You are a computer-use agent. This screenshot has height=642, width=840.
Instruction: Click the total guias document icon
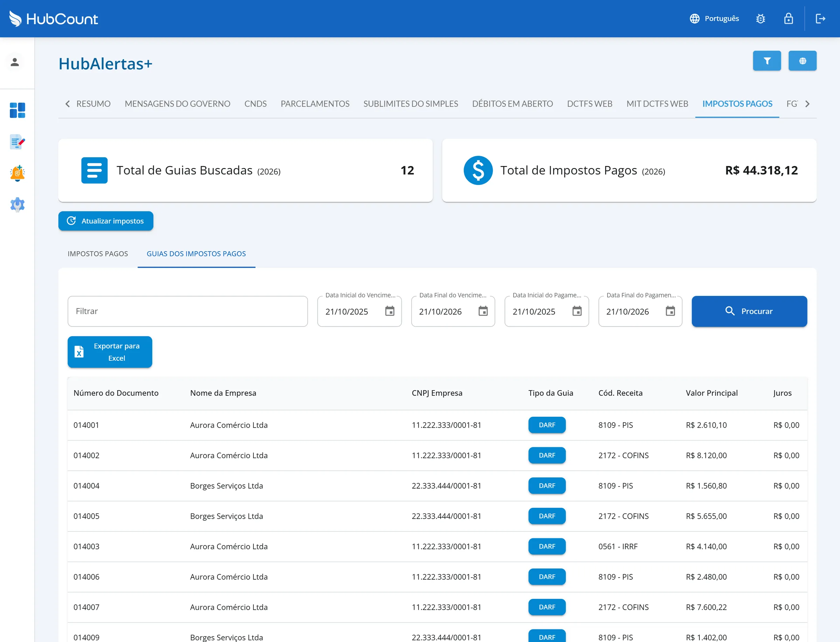[94, 171]
